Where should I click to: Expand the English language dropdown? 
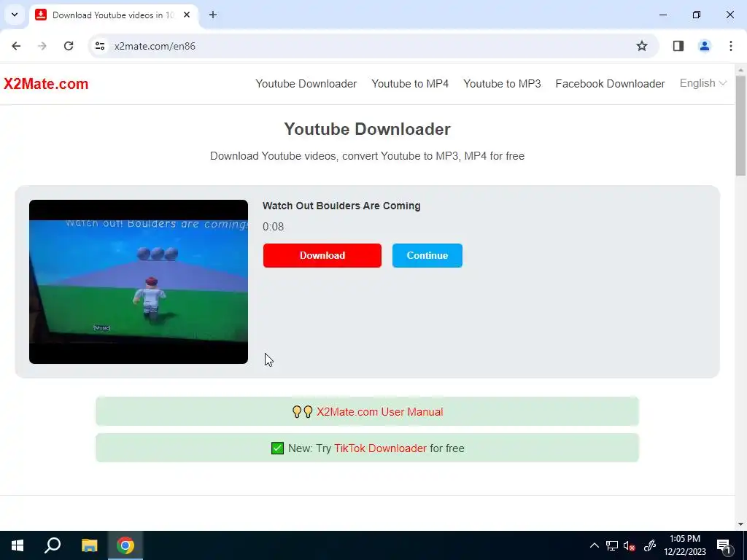coord(703,83)
